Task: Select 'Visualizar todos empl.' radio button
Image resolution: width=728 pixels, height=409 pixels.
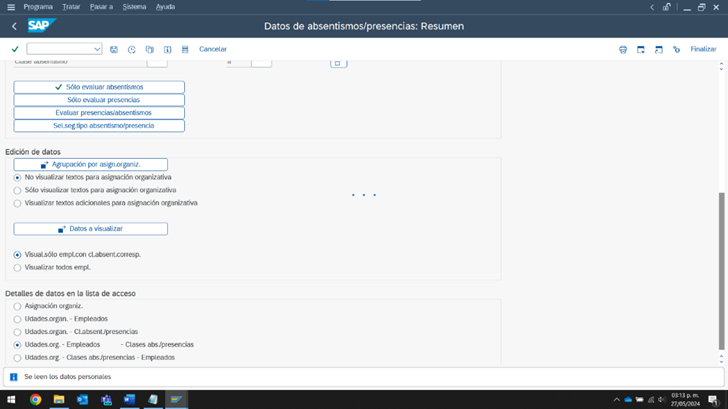Action: [x=17, y=268]
